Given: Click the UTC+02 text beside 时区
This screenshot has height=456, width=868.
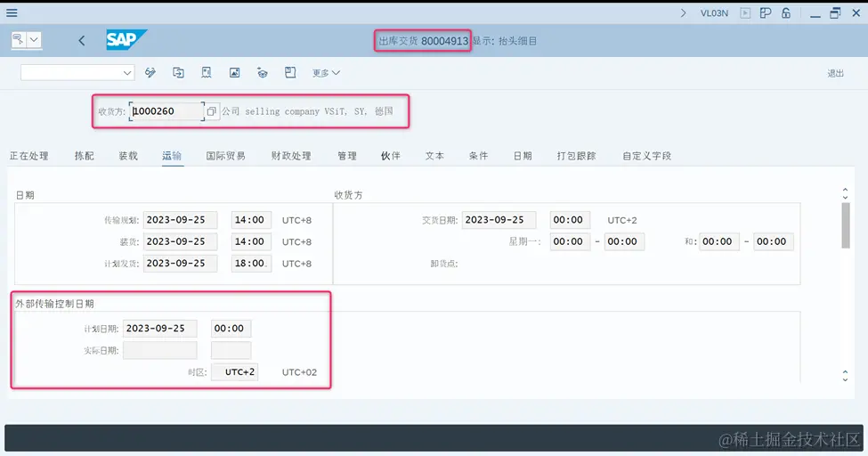Looking at the screenshot, I should pos(299,372).
